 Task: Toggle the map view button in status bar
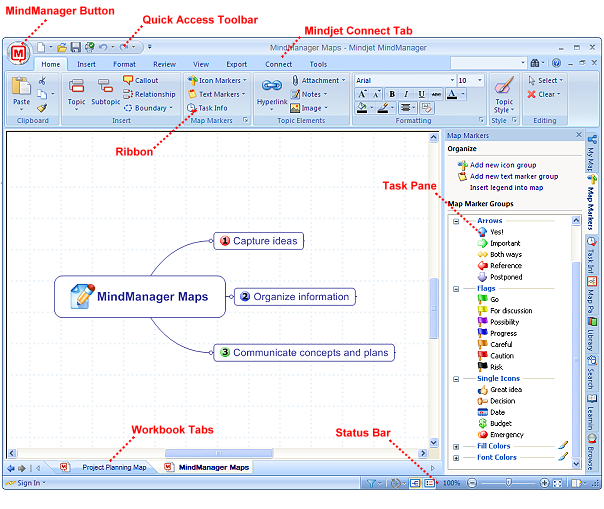point(415,483)
